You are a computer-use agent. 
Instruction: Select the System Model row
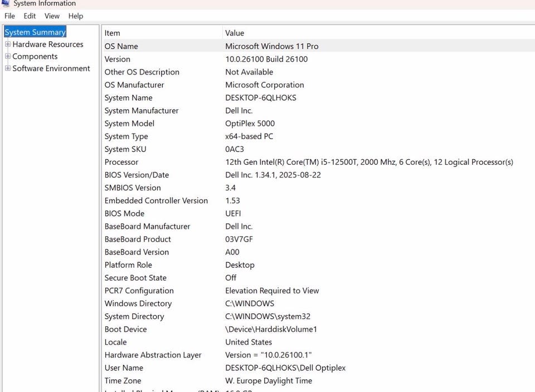[129, 124]
